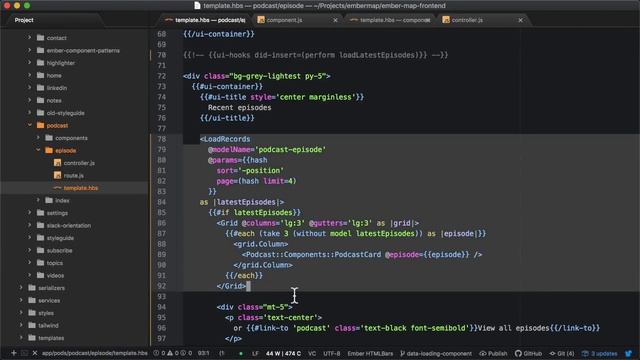
Task: Select template.hbs in the tree view
Action: coord(80,188)
